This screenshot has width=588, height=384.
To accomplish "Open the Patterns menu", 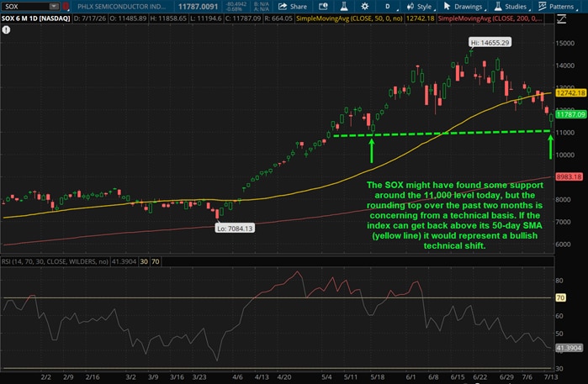I will tap(557, 7).
